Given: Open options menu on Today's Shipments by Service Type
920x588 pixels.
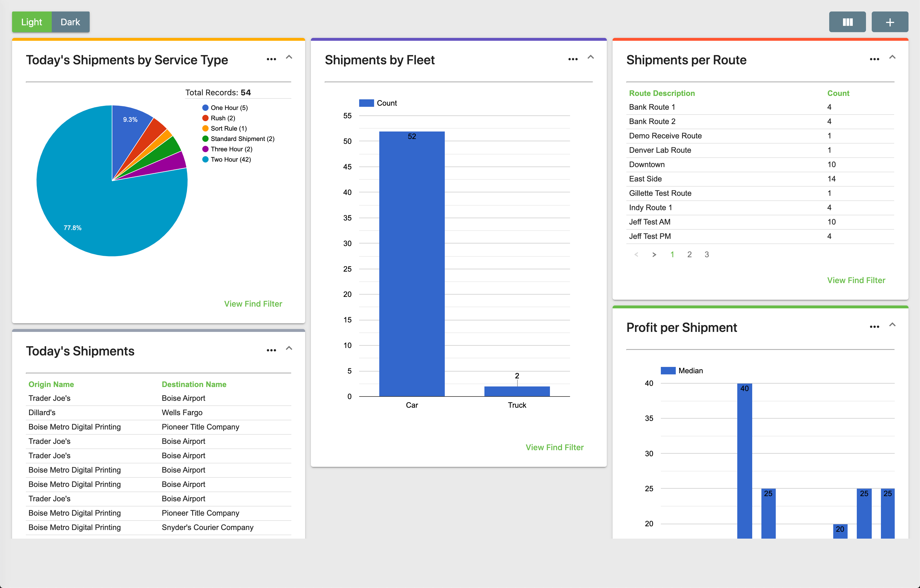Looking at the screenshot, I should point(271,59).
